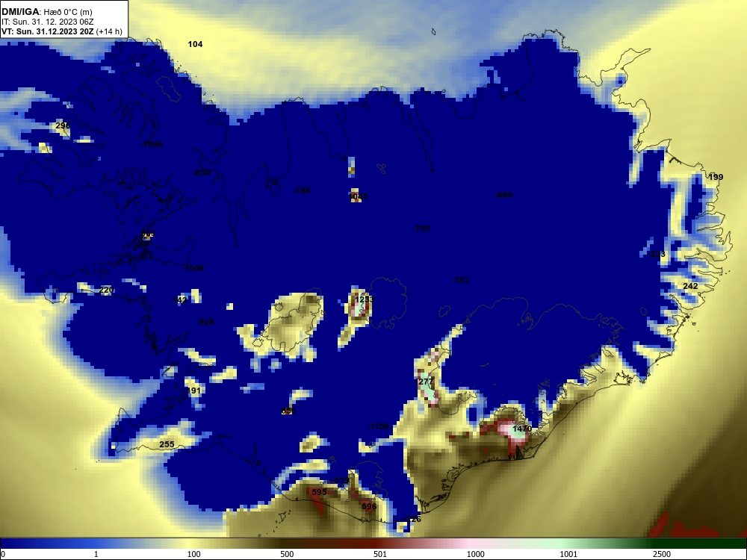
Task: Click the 296 value label
Action: [63, 125]
